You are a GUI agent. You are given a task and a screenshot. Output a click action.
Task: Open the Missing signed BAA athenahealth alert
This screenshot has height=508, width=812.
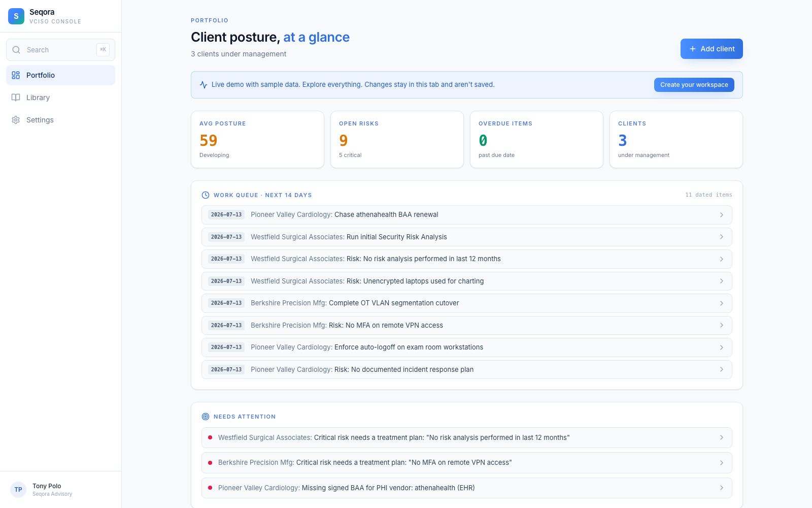466,488
